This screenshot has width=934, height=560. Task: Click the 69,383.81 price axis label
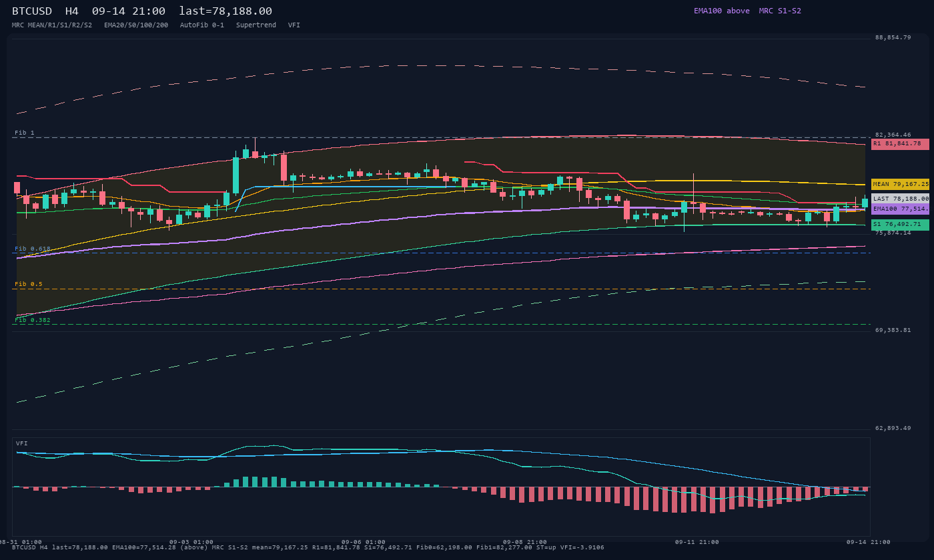[x=893, y=330]
